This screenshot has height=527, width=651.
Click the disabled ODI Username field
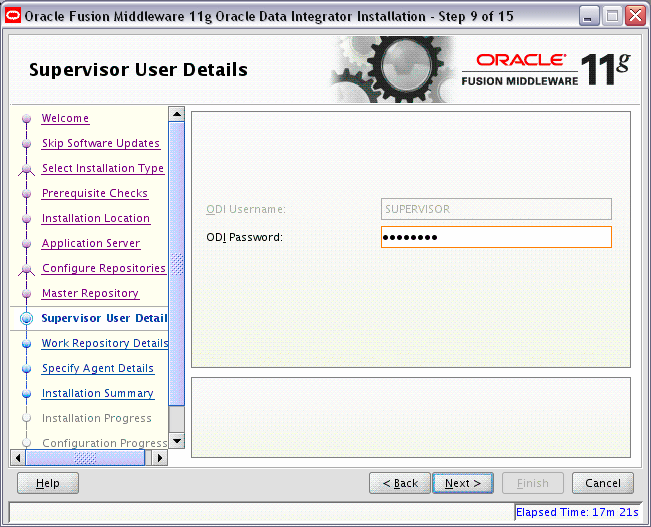point(496,209)
